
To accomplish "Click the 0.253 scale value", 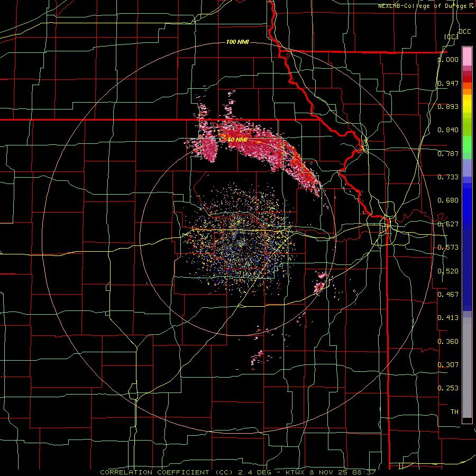I will [448, 388].
